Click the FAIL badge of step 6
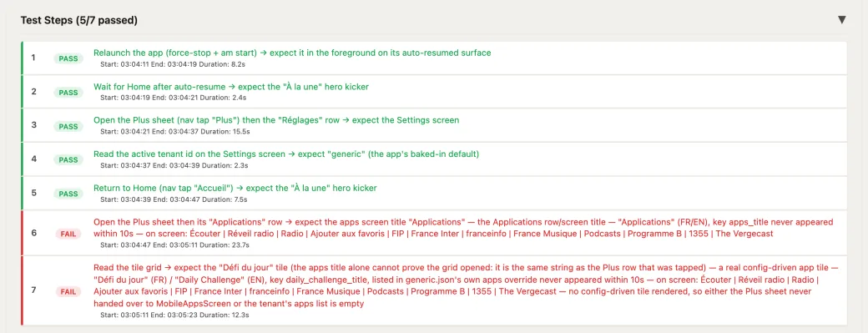This screenshot has width=868, height=333. pyautogui.click(x=68, y=234)
